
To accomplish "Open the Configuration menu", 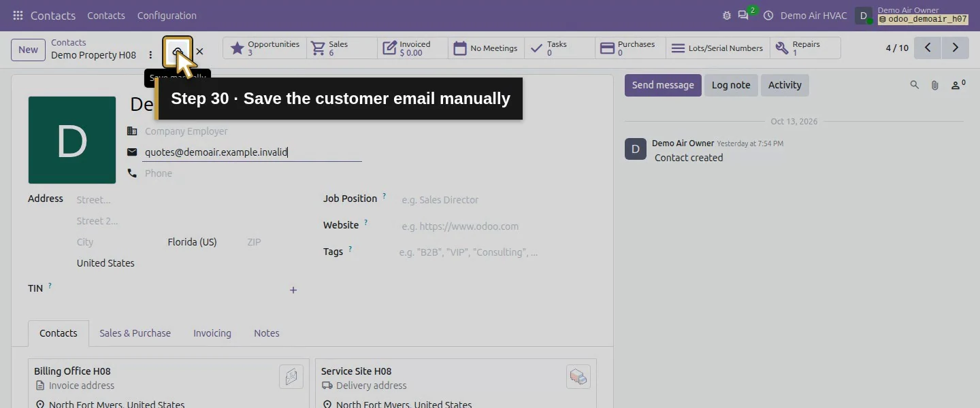I will coord(167,15).
